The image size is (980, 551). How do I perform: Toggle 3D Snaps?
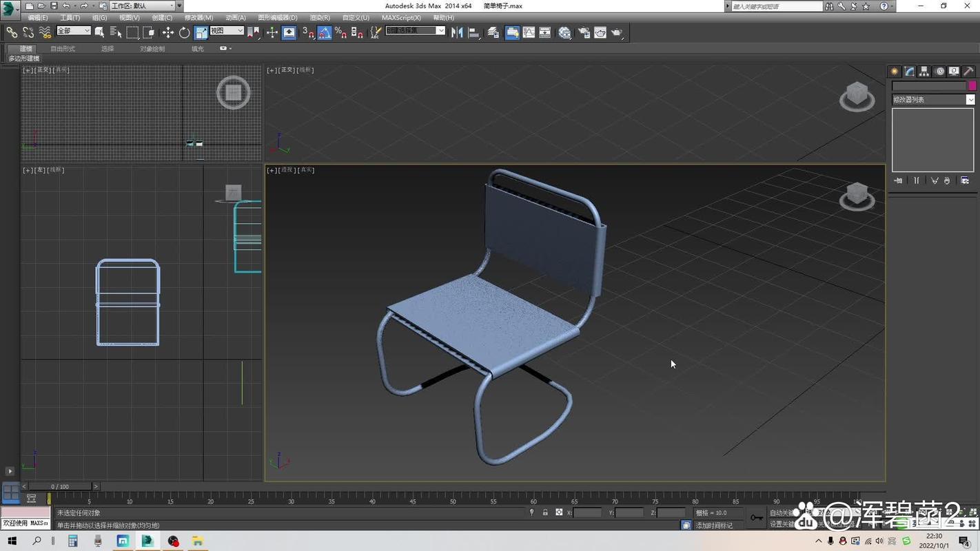[308, 32]
